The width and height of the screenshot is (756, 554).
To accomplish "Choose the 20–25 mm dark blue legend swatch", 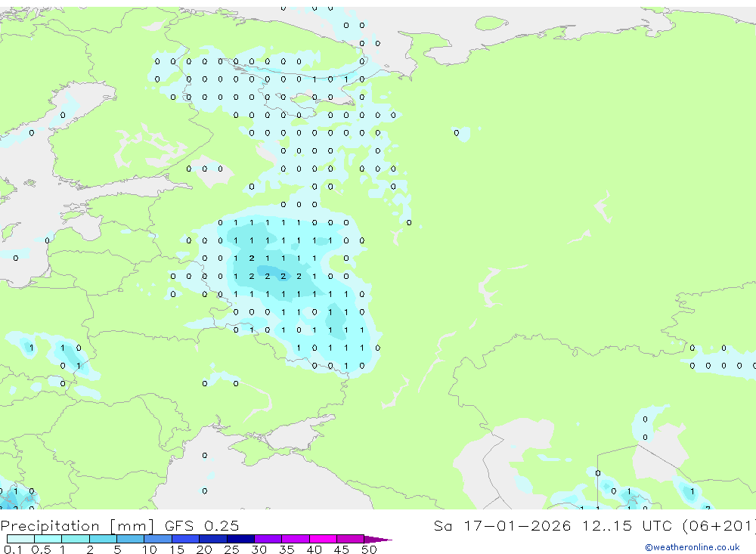I will pyautogui.click(x=213, y=539).
